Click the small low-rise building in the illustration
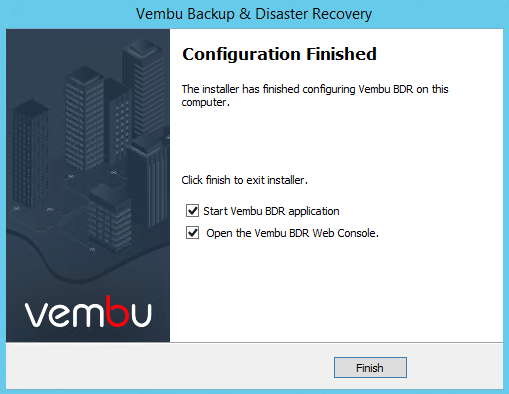The width and height of the screenshot is (509, 394). (x=110, y=217)
